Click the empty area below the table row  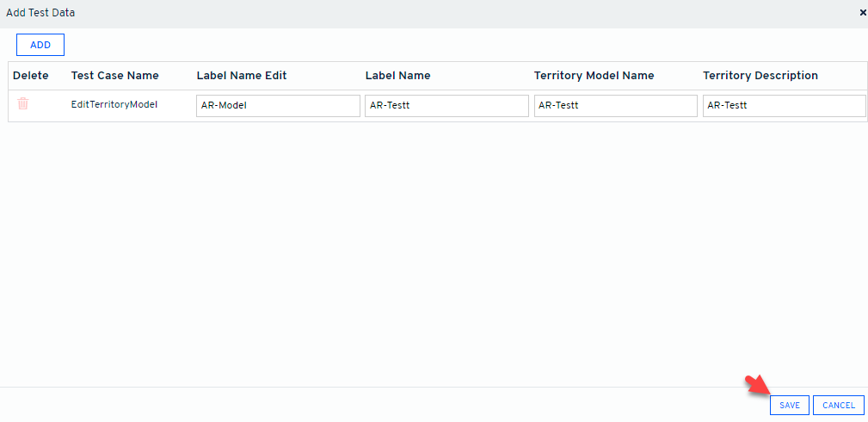click(x=430, y=250)
